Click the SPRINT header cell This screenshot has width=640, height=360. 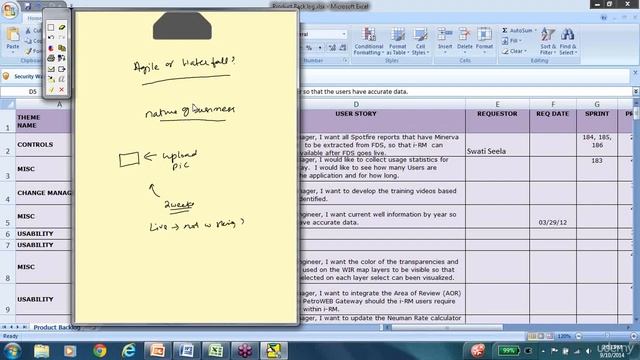click(x=597, y=120)
